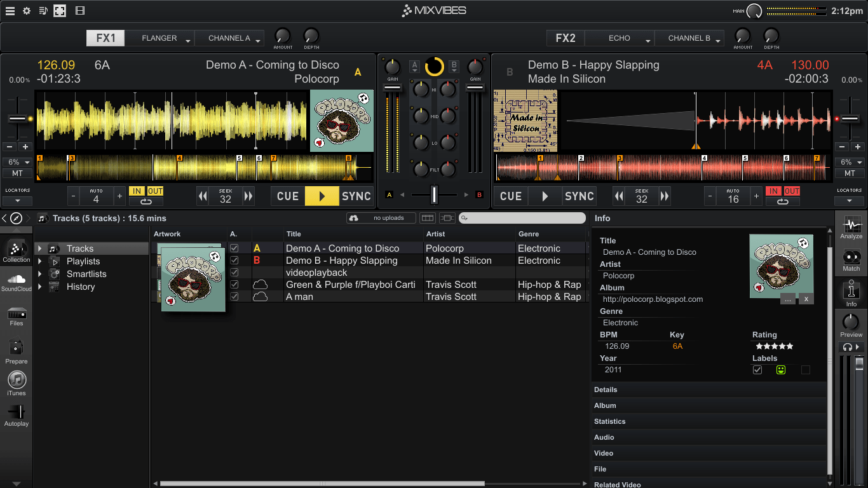The height and width of the screenshot is (488, 868).
Task: Click the Analyze icon on the right panel
Action: coord(851,228)
